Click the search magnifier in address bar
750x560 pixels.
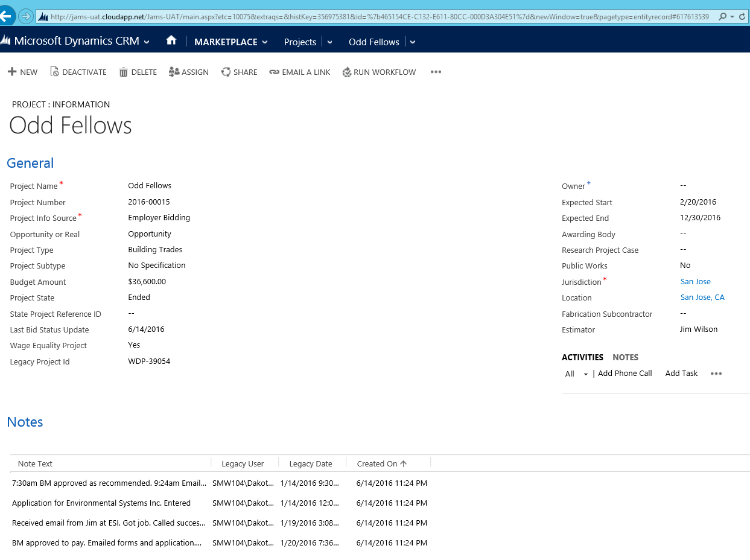click(723, 17)
